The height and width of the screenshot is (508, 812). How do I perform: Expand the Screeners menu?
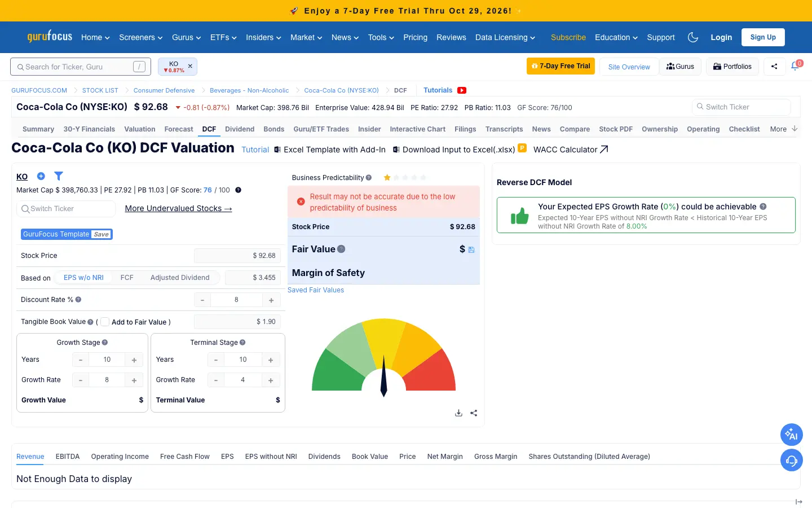141,37
